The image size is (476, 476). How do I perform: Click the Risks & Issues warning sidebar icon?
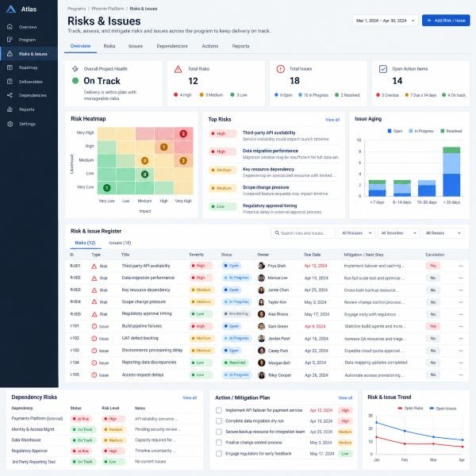pos(10,54)
